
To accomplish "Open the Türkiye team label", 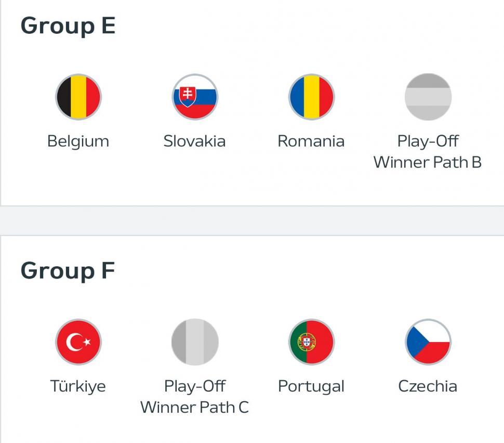I will point(78,386).
